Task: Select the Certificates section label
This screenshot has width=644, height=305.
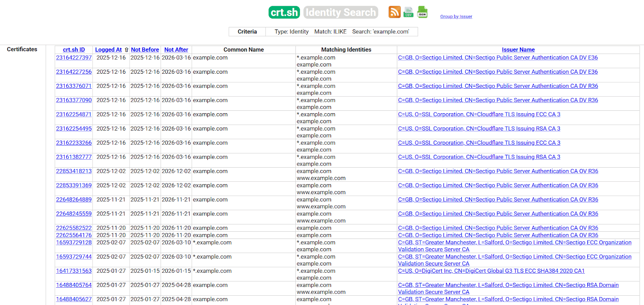Action: click(x=22, y=49)
